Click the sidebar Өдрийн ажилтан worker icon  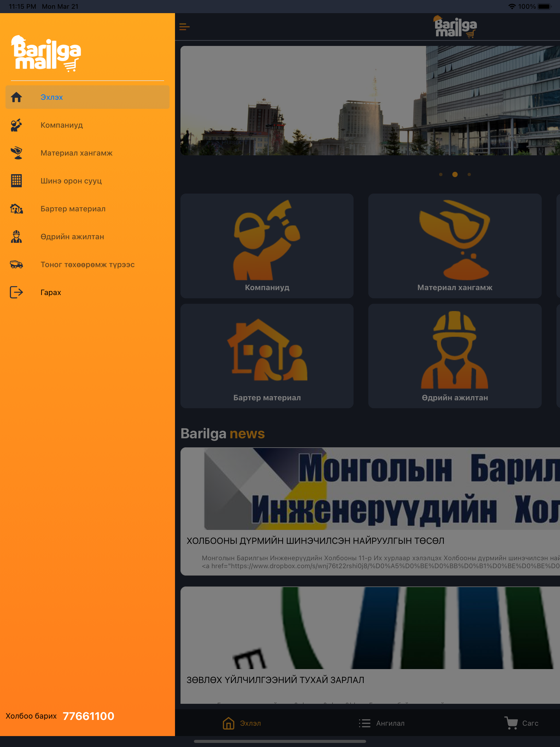tap(16, 237)
